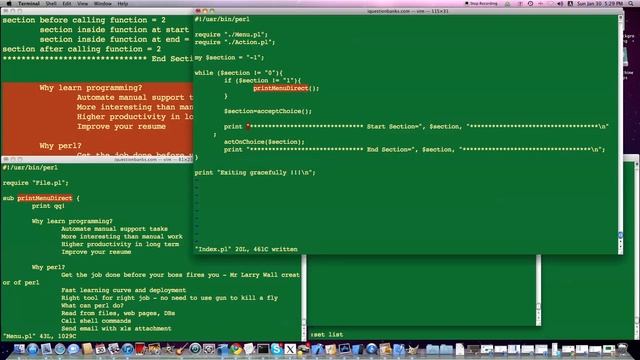Click the Terminal icon in Dock
Image resolution: width=640 pixels, height=360 pixels.
click(x=263, y=349)
